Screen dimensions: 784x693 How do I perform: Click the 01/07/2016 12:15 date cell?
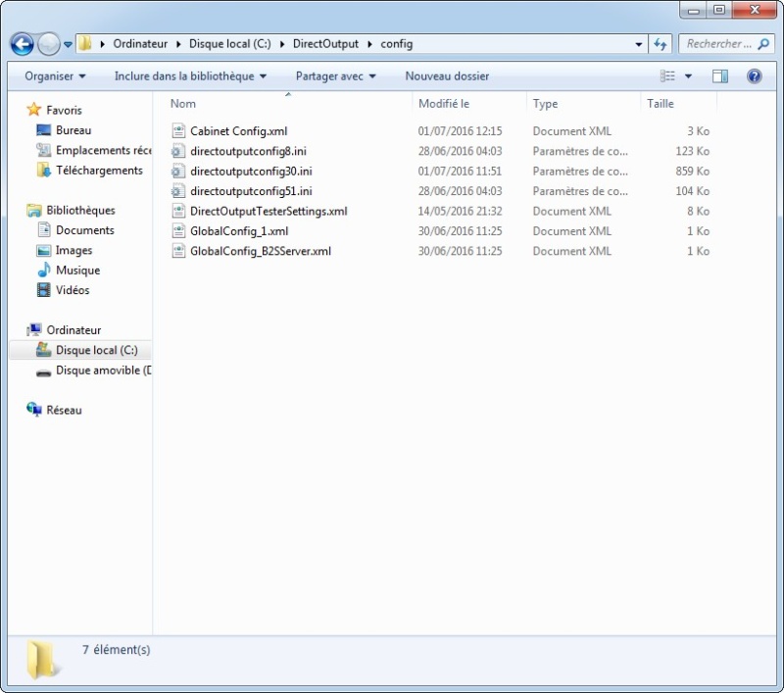(460, 131)
